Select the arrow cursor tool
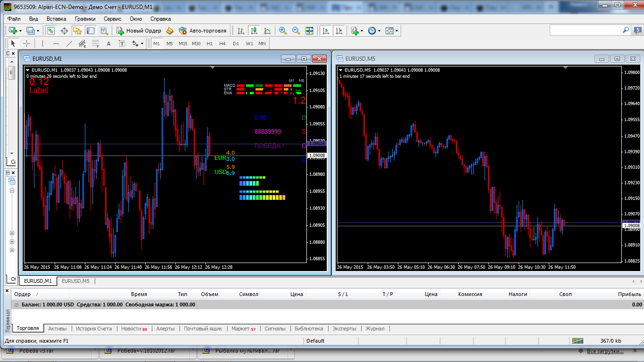The height and width of the screenshot is (362, 644). pos(13,43)
